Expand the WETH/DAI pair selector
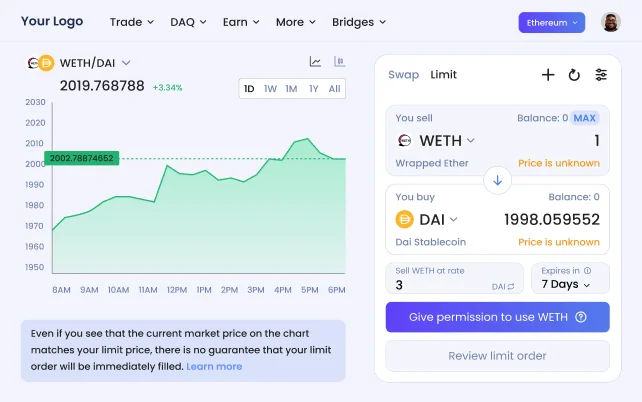Viewport: 642px width, 402px height. pyautogui.click(x=125, y=63)
